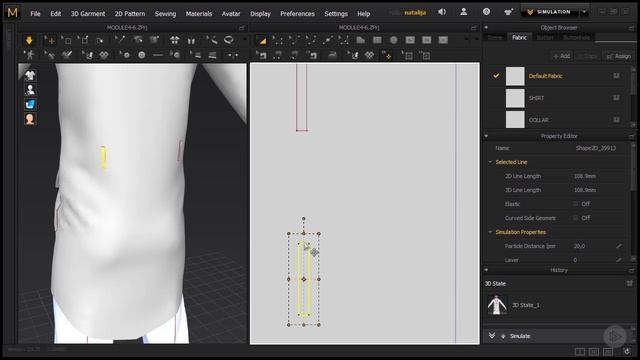Open the 2D Pattern menu

click(130, 13)
